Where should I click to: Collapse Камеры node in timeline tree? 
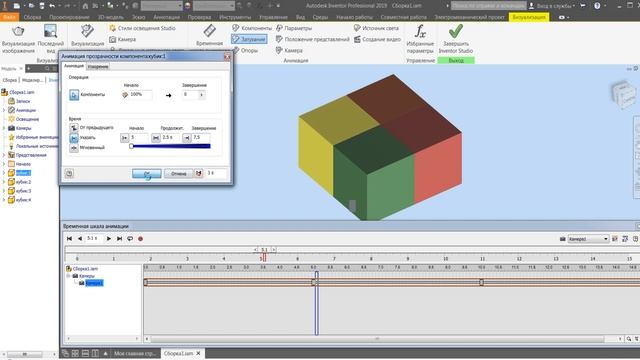(x=69, y=276)
